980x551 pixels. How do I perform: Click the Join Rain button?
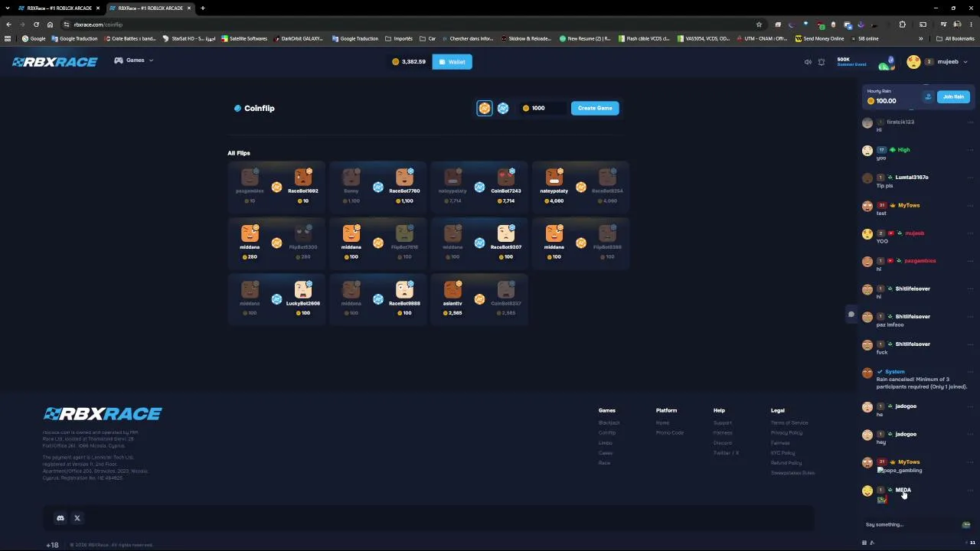tap(953, 97)
